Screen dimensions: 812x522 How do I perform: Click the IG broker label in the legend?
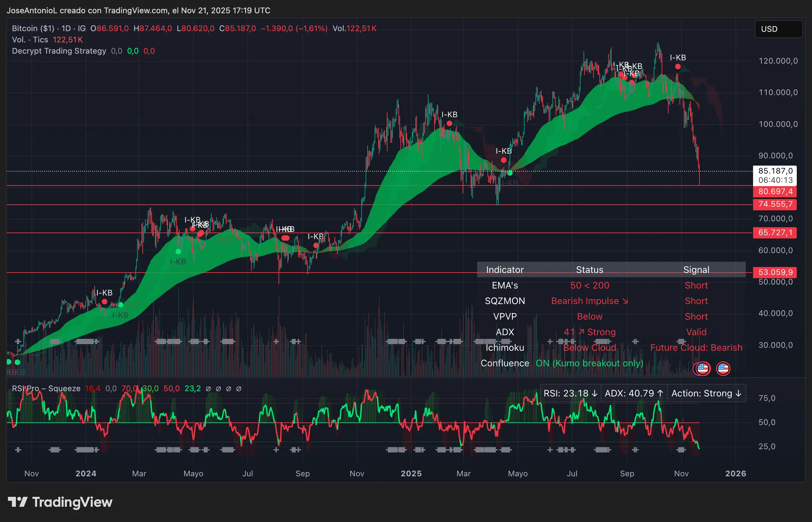pos(81,28)
